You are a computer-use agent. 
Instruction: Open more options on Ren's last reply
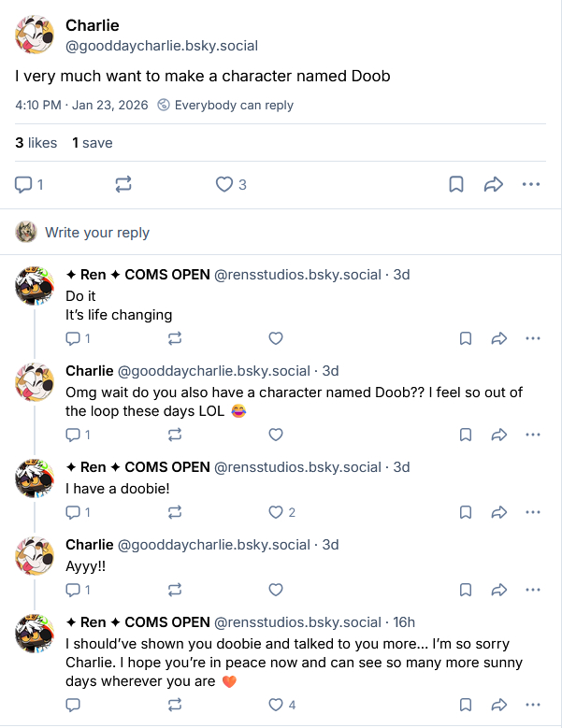tap(533, 706)
